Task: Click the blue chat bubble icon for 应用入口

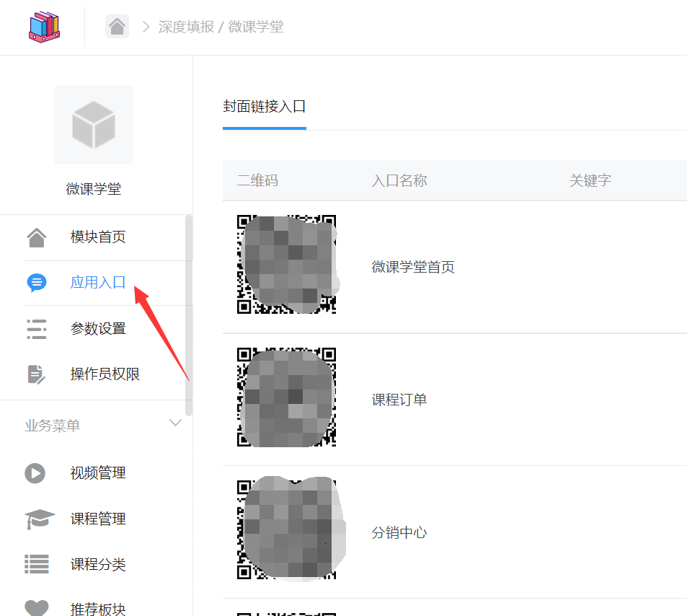Action: click(36, 283)
